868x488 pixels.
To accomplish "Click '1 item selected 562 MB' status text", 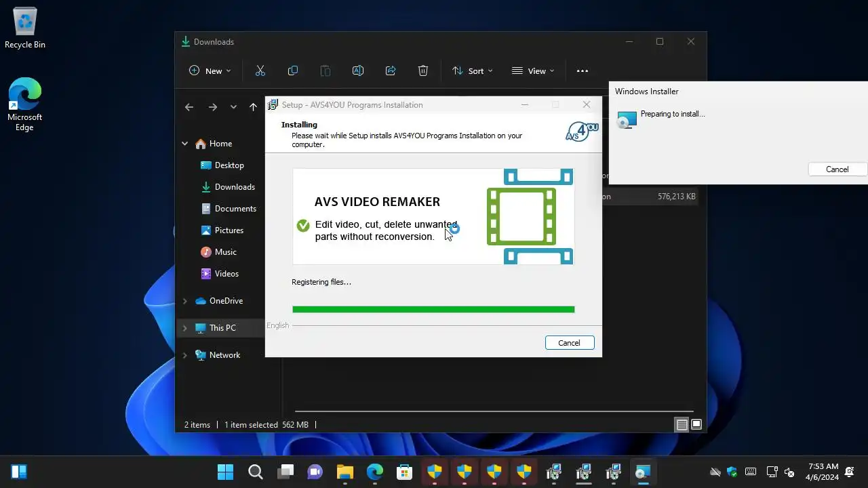I will click(267, 425).
